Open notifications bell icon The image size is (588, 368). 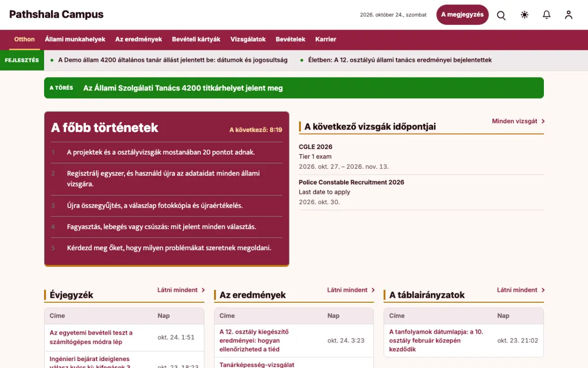coord(547,15)
